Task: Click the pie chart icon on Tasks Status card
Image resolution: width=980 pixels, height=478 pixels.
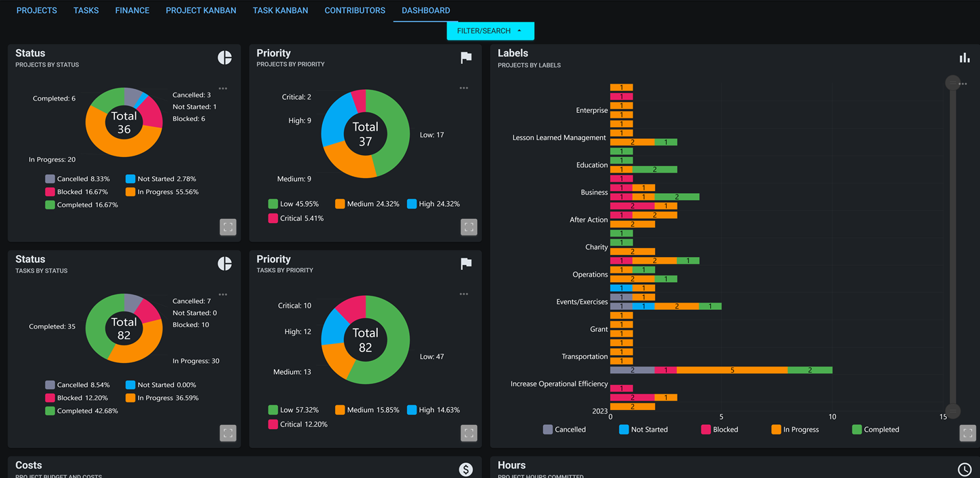Action: (x=224, y=263)
